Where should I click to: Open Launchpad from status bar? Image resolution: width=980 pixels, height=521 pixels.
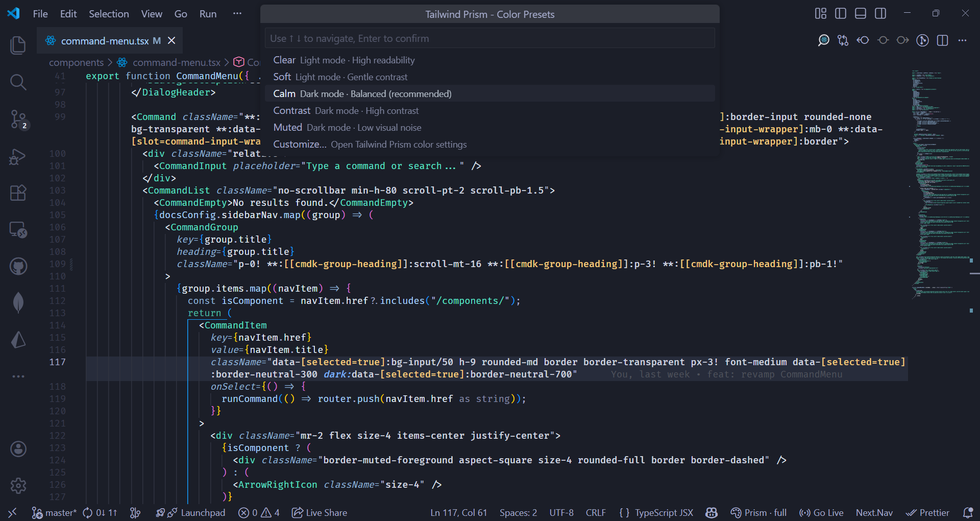tap(190, 512)
